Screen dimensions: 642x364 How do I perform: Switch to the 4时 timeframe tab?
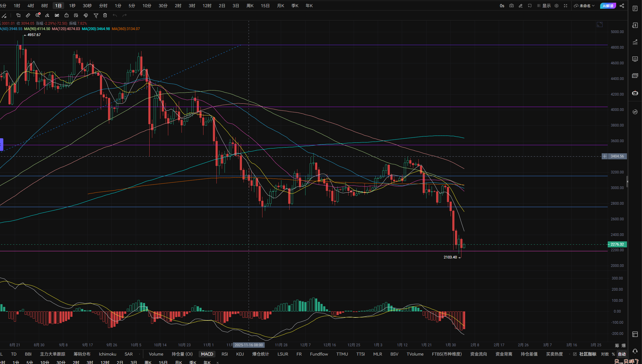pos(31,6)
